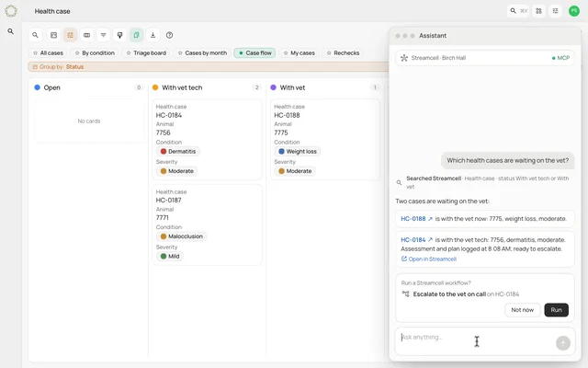Image resolution: width=588 pixels, height=368 pixels.
Task: Click the Searched Streamcell magnifier icon
Action: point(399,182)
